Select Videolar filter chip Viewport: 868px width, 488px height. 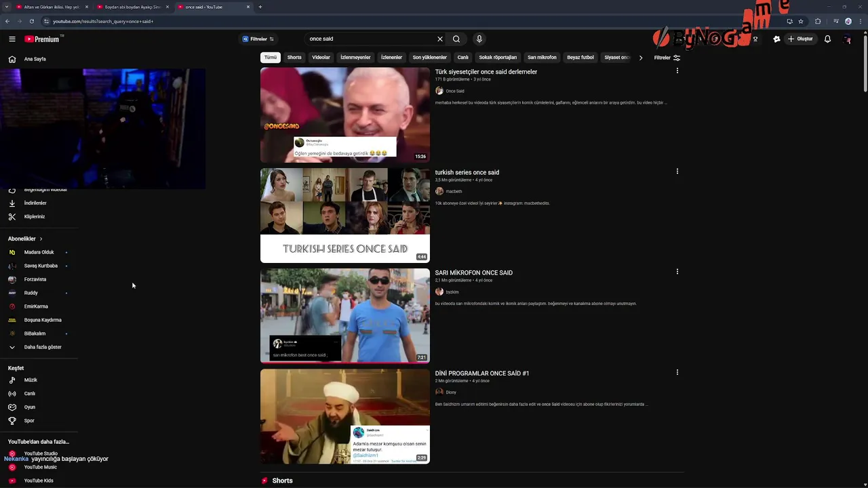(321, 58)
